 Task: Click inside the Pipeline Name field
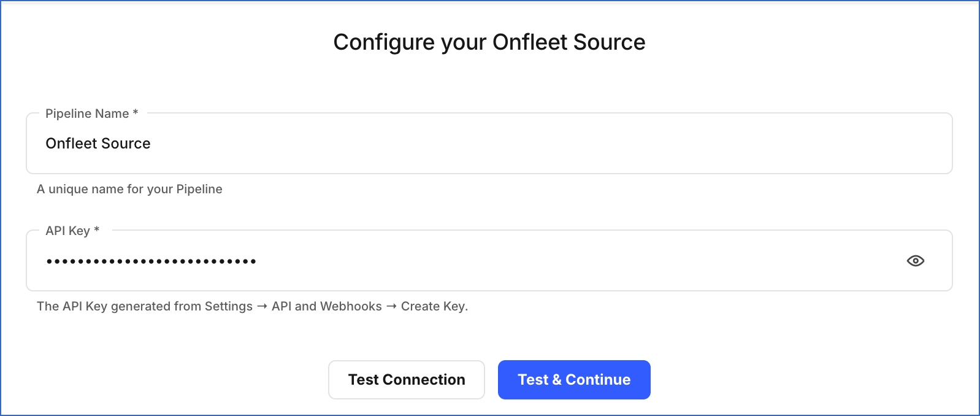click(429, 143)
